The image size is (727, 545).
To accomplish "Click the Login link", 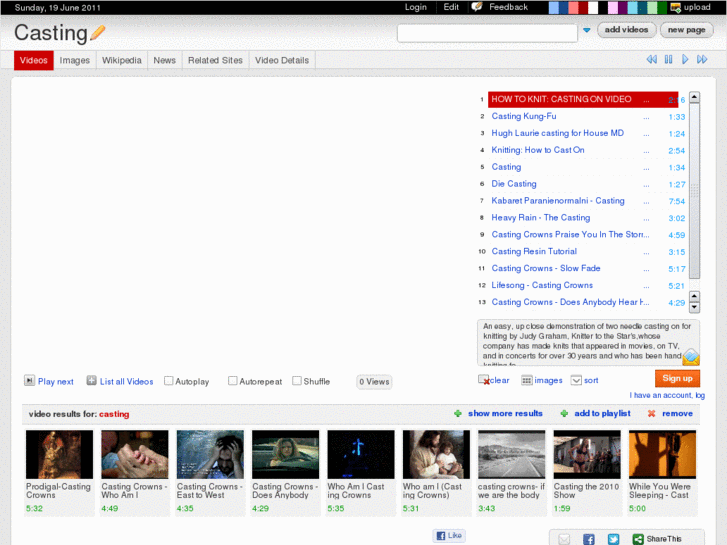I will pyautogui.click(x=415, y=7).
